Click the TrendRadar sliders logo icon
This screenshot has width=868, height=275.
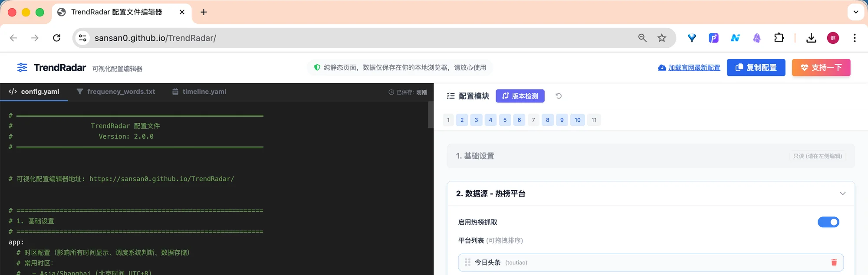coord(22,67)
